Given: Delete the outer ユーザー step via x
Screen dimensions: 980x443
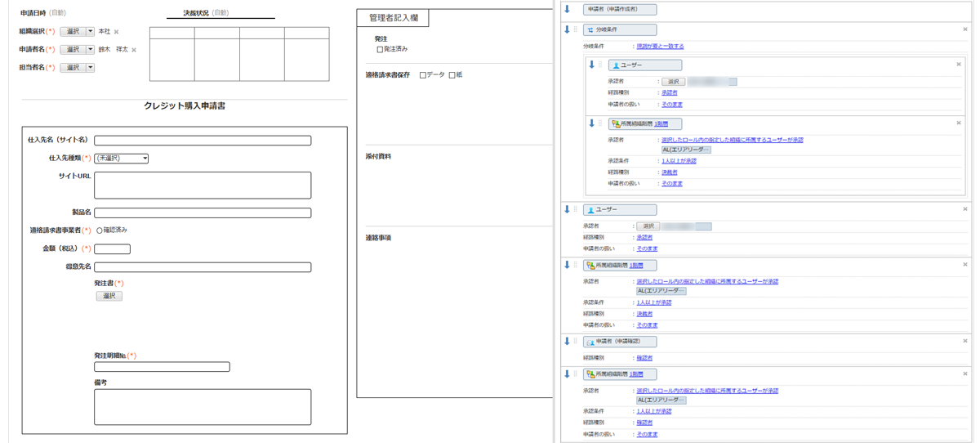Looking at the screenshot, I should coord(965,209).
